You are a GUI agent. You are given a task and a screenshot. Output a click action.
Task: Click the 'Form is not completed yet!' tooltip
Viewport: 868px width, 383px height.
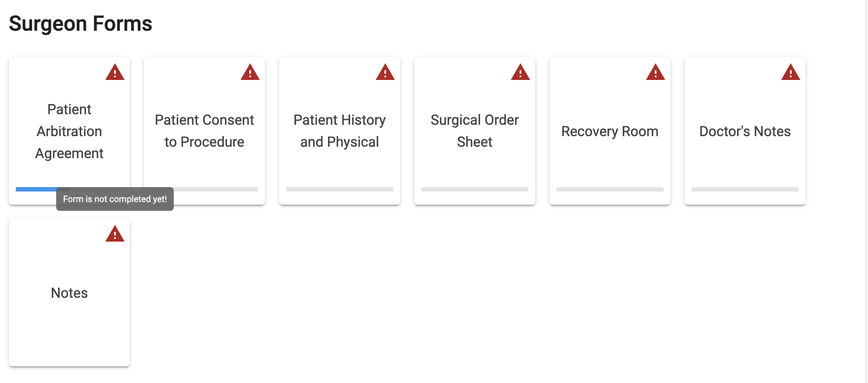point(115,199)
